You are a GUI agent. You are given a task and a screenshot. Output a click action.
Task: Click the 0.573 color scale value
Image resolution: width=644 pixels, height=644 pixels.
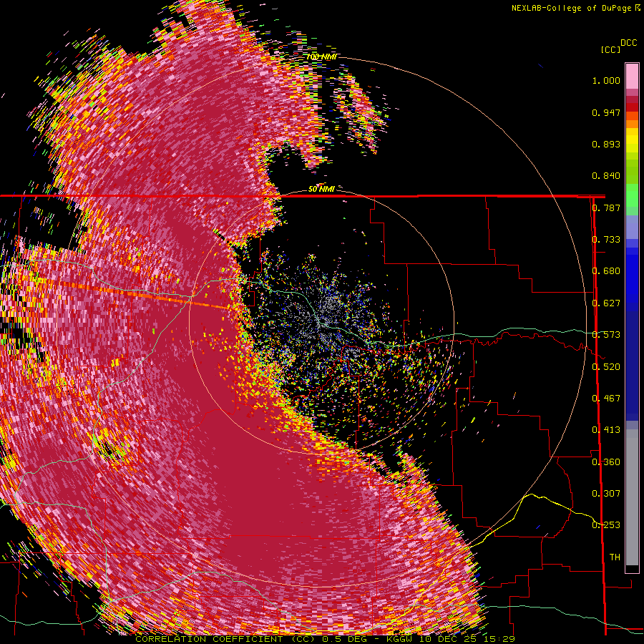tap(606, 335)
